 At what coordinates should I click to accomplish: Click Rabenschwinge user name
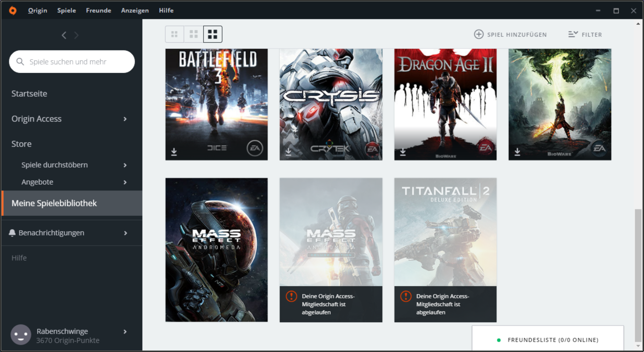[62, 331]
